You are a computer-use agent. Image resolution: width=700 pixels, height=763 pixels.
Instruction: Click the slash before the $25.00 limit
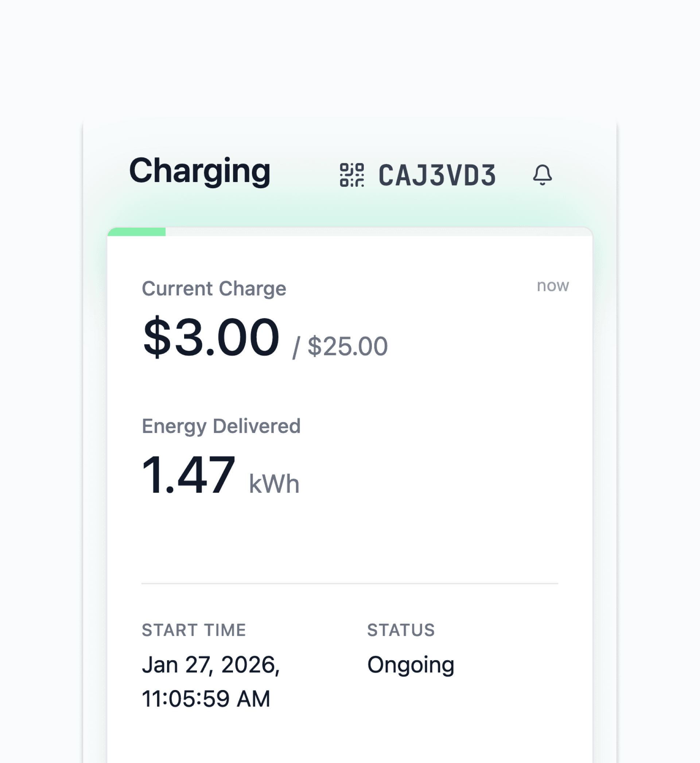click(x=296, y=348)
